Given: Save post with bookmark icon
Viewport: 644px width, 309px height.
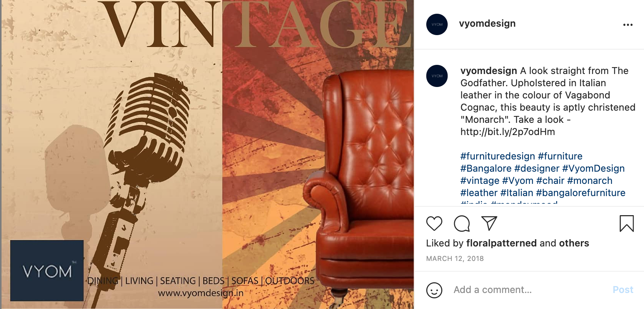Looking at the screenshot, I should [x=626, y=224].
